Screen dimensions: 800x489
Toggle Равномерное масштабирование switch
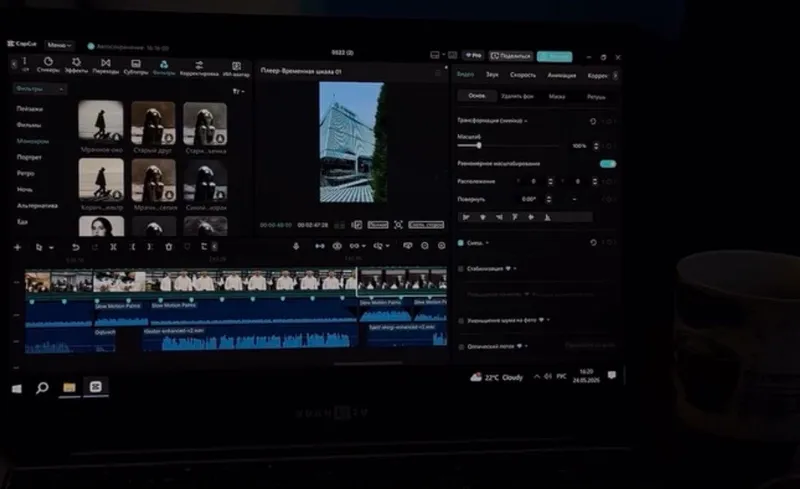tap(608, 164)
